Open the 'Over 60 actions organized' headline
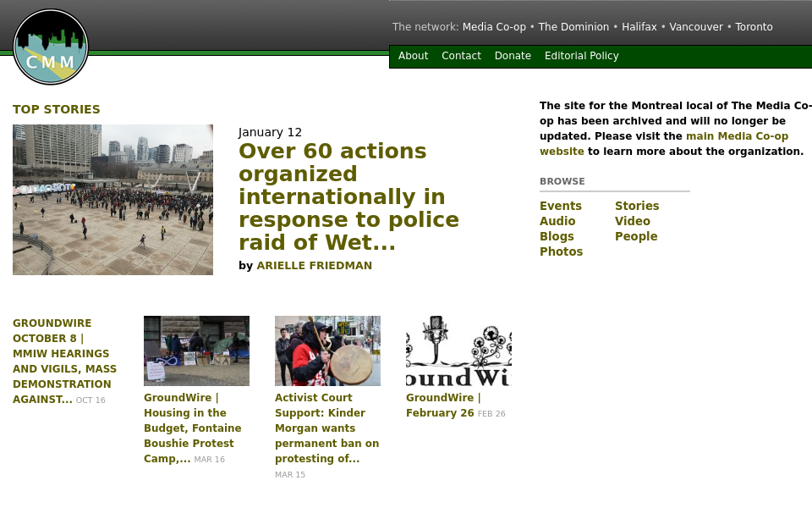812x508 pixels. pyautogui.click(x=348, y=197)
